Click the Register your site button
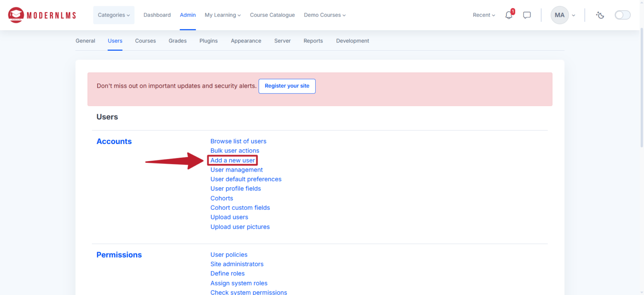Screen dimensions: 644x295 287,86
